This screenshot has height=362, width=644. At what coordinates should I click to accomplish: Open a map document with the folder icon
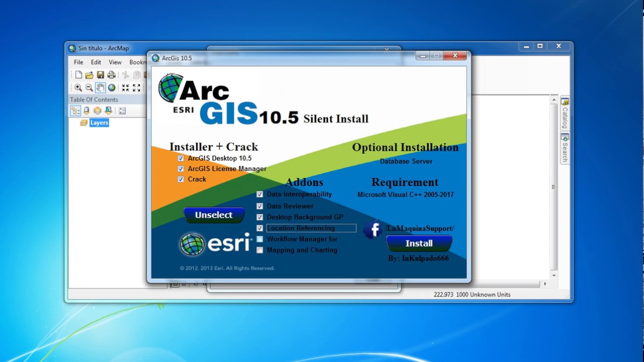pos(90,75)
